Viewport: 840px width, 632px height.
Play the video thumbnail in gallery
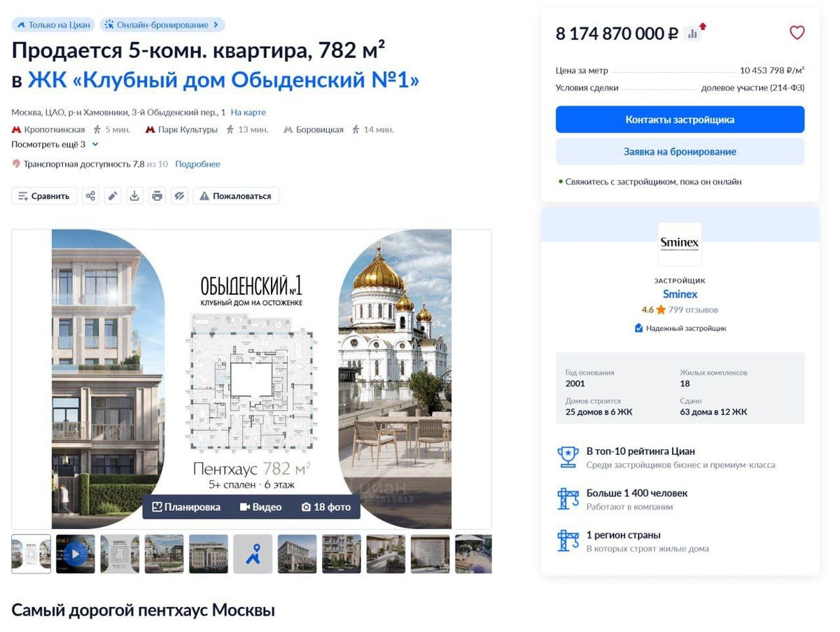76,554
